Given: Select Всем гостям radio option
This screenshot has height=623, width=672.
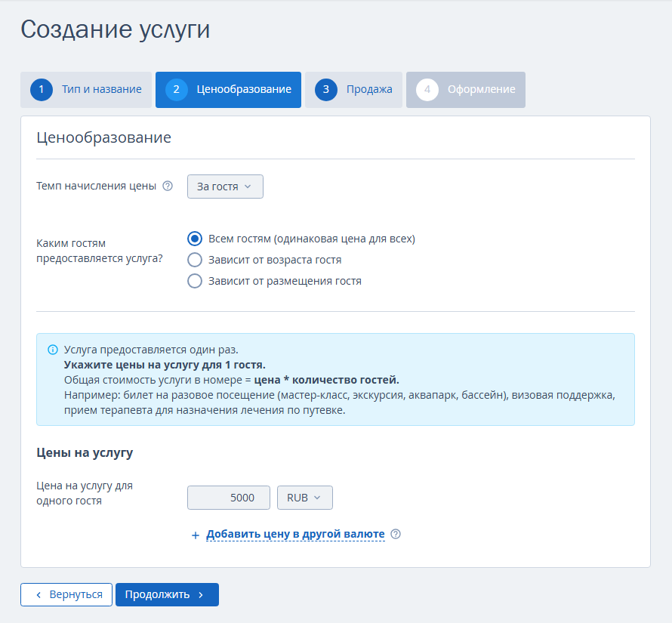Looking at the screenshot, I should click(195, 239).
